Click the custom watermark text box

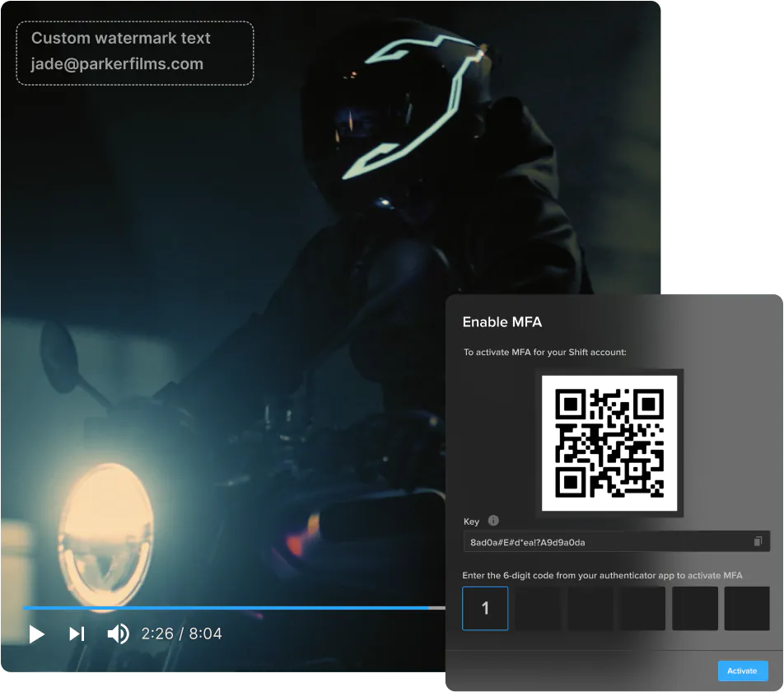[135, 53]
